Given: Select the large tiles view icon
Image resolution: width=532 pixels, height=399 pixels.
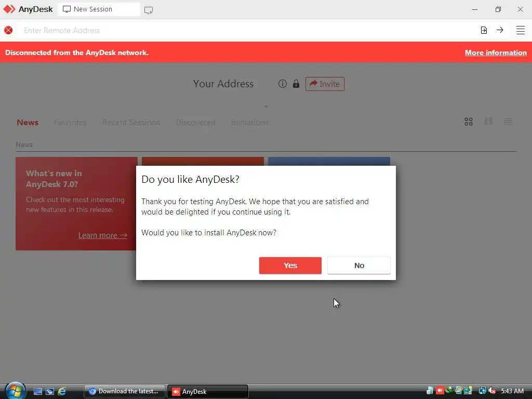Looking at the screenshot, I should (x=469, y=122).
